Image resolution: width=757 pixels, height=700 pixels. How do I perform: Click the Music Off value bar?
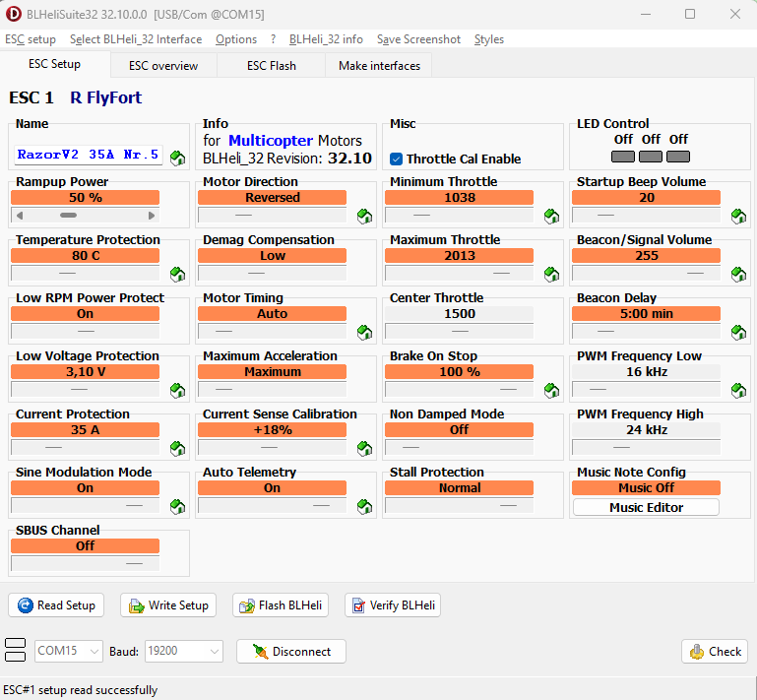[x=646, y=487]
